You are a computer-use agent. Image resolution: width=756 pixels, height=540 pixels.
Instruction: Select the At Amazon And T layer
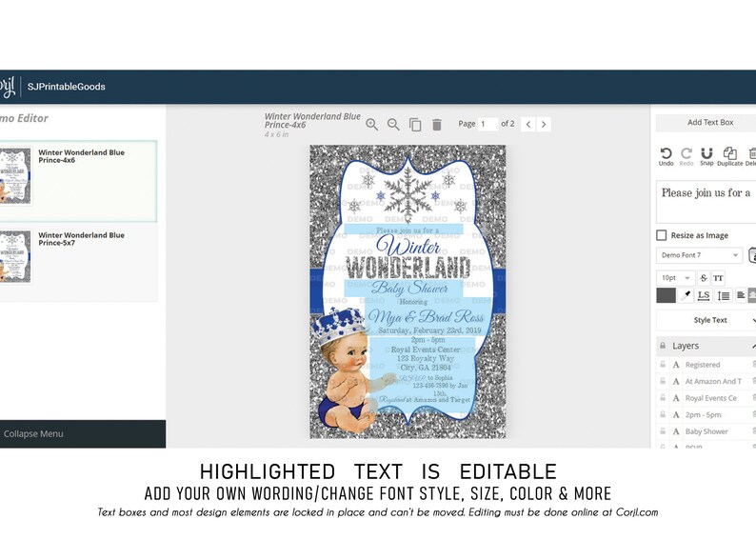(713, 381)
